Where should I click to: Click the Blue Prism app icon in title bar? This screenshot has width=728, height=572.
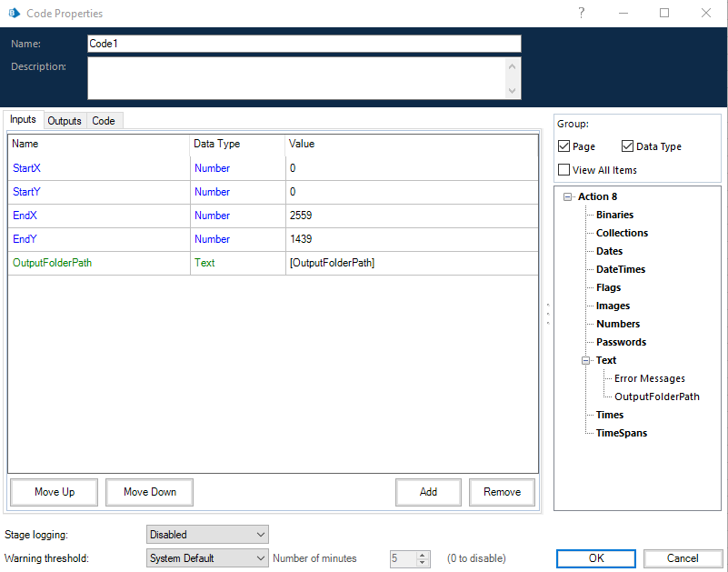(x=13, y=14)
